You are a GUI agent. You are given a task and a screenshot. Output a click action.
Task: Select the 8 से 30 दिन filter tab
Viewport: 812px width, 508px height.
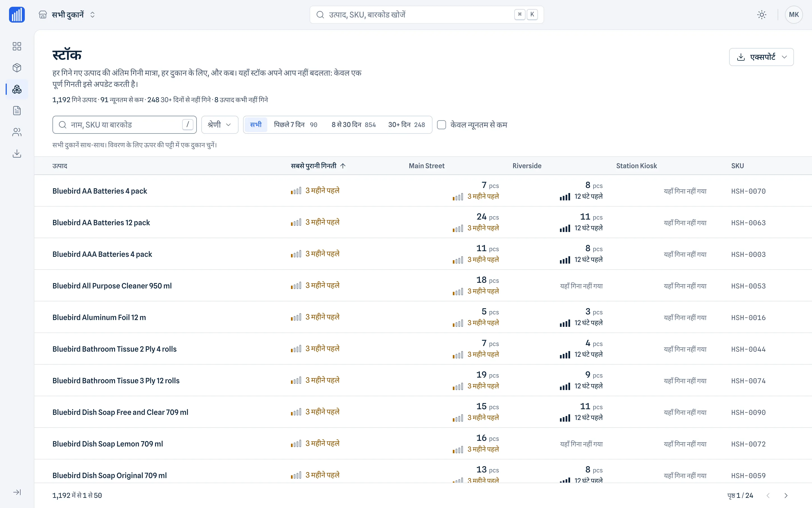click(x=354, y=125)
